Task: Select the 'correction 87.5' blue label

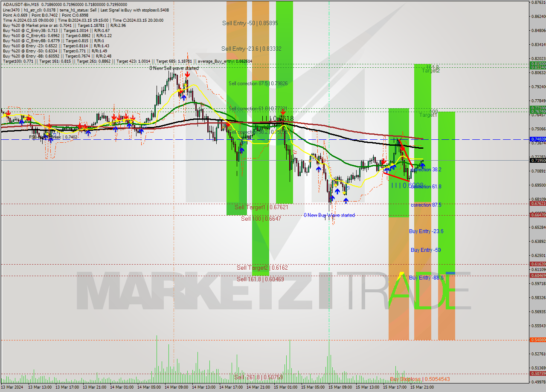Action: 426,205
